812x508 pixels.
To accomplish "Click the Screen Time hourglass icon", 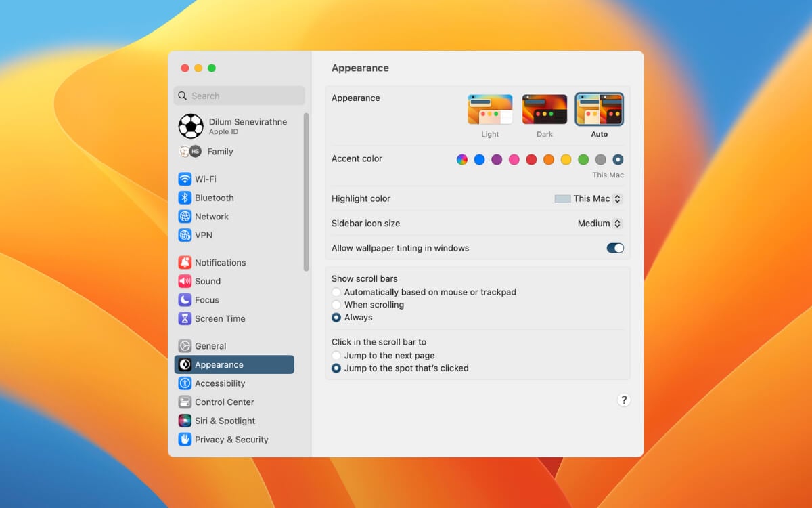I will pyautogui.click(x=185, y=318).
